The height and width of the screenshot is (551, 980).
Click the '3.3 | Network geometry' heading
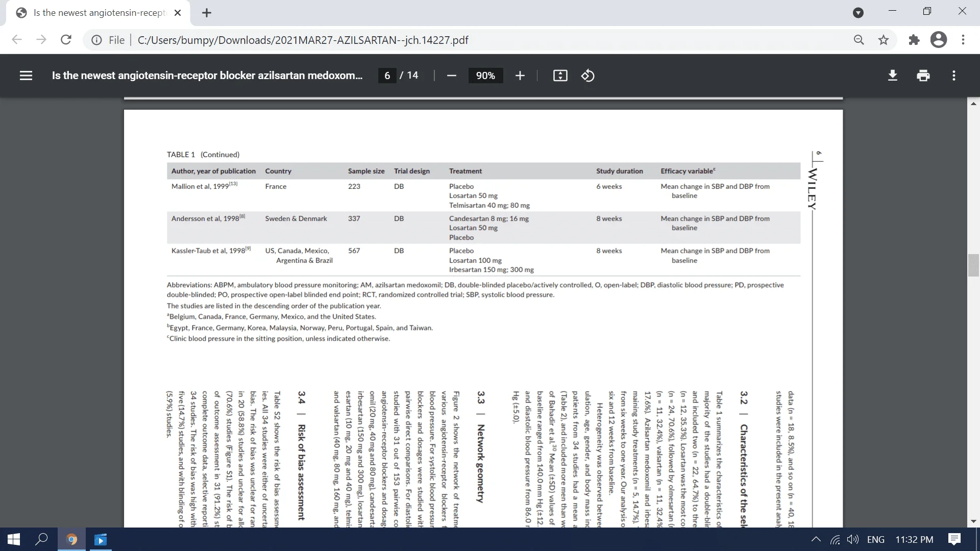pos(480,447)
